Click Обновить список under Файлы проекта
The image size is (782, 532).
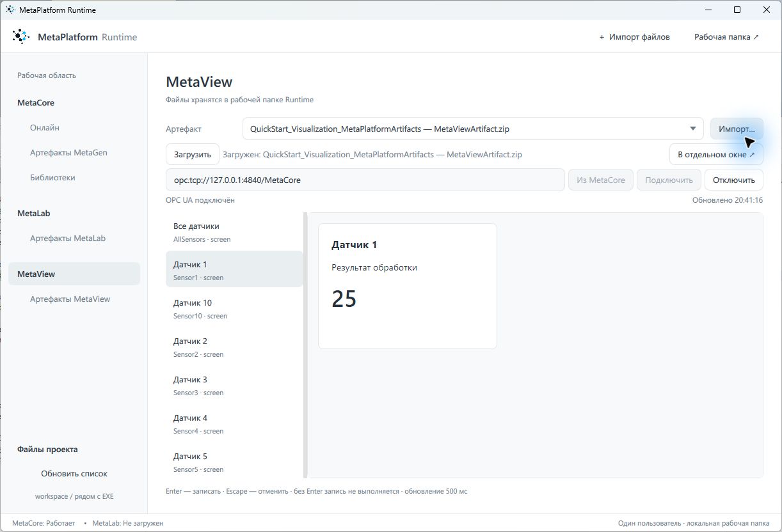[x=74, y=474]
